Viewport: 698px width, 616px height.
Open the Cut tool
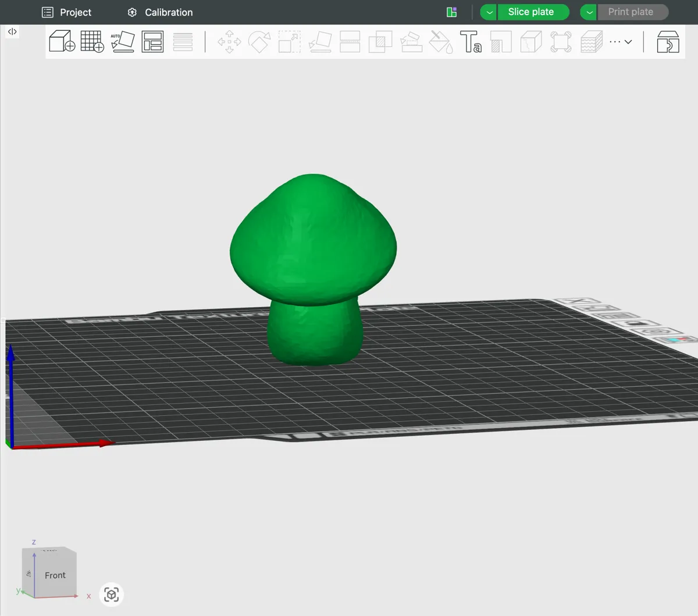pos(350,41)
